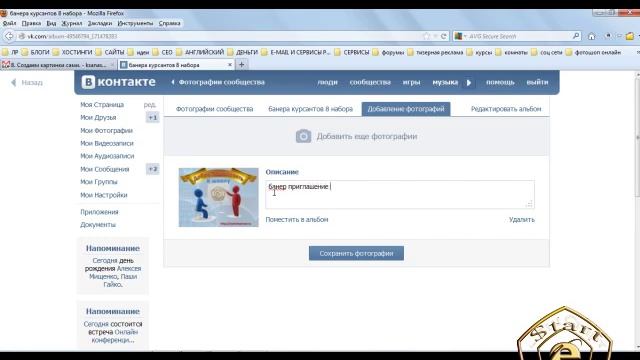Open the Правка menu
640x360 pixels.
tap(31, 23)
